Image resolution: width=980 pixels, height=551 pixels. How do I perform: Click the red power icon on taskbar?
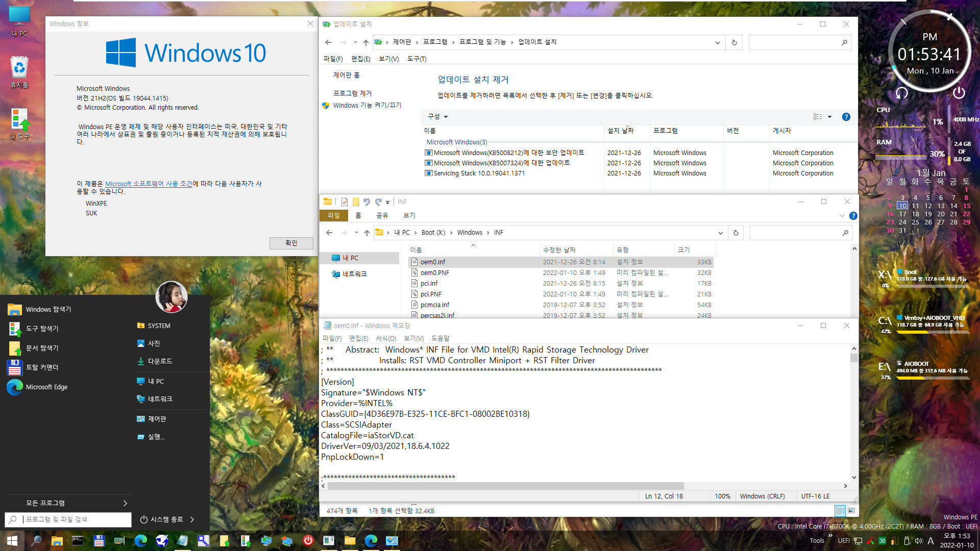(308, 541)
